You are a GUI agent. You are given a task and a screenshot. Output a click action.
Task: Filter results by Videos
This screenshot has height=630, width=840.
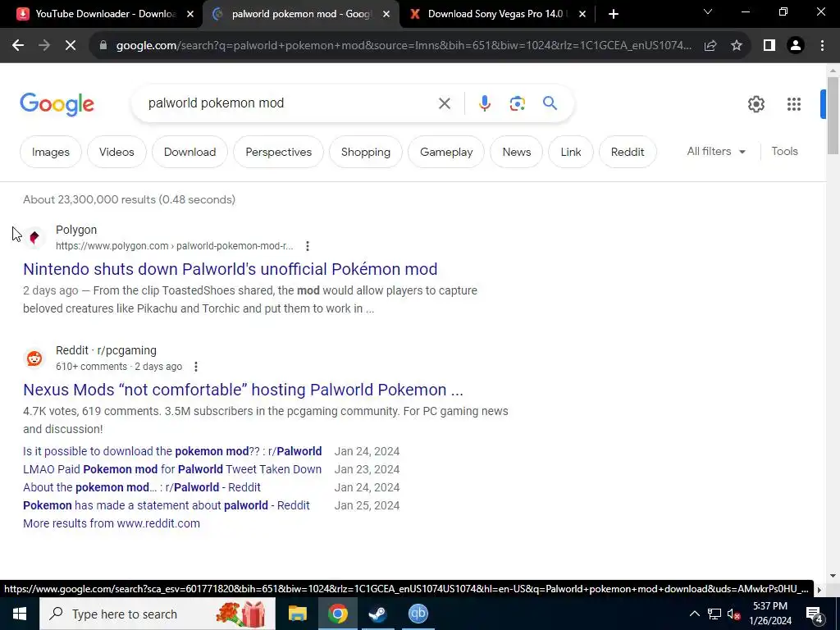116,152
